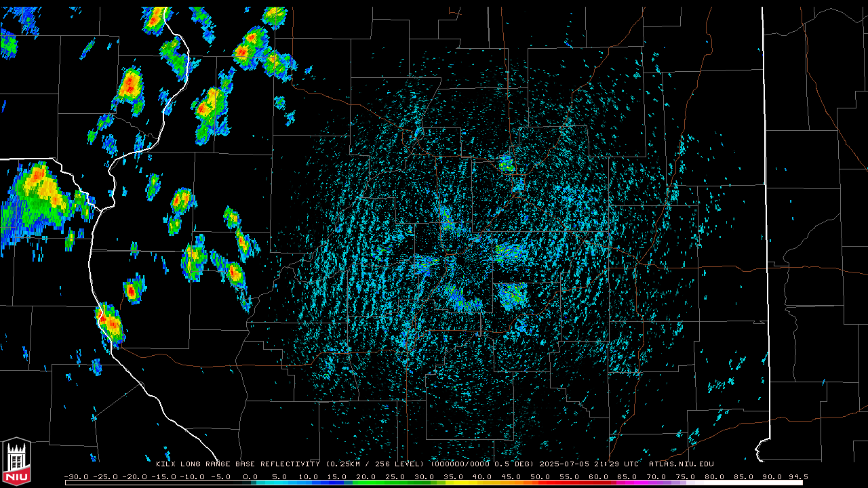Click the "2025-07-05 21:29 UTC" timestamp
Image resolution: width=868 pixels, height=488 pixels.
(589, 464)
